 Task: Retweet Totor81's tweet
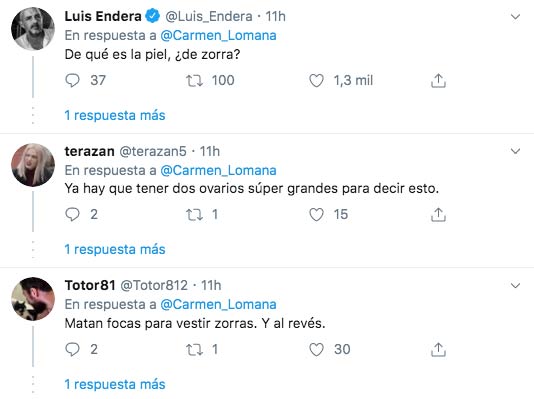194,349
